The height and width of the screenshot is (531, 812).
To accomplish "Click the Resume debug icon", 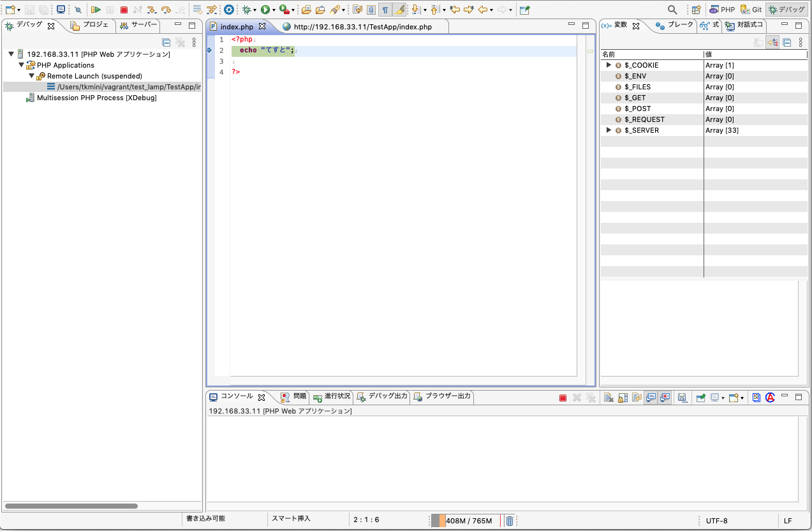I will click(x=96, y=10).
